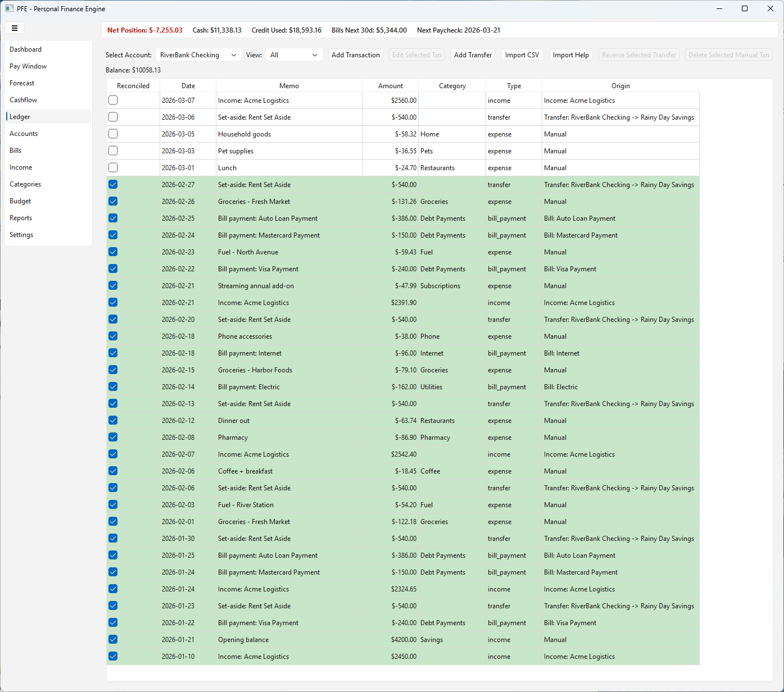784x692 pixels.
Task: Open the hamburger navigation menu
Action: 15,28
